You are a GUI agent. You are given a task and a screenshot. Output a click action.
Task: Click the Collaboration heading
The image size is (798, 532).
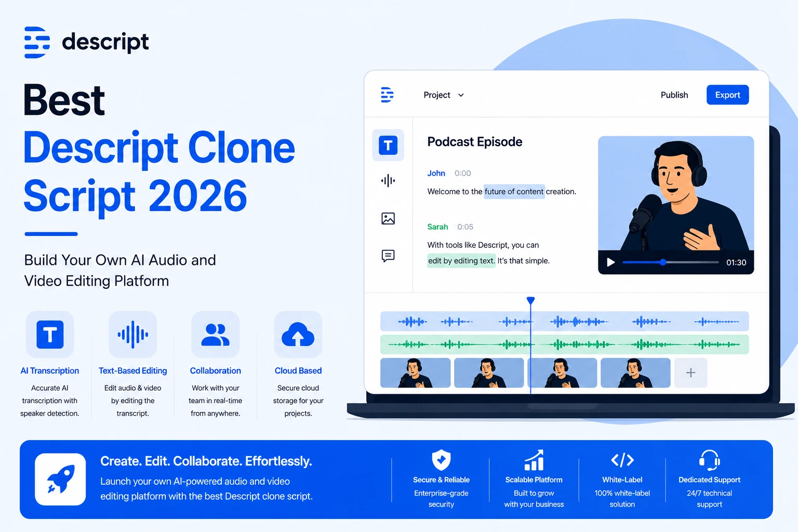tap(216, 371)
